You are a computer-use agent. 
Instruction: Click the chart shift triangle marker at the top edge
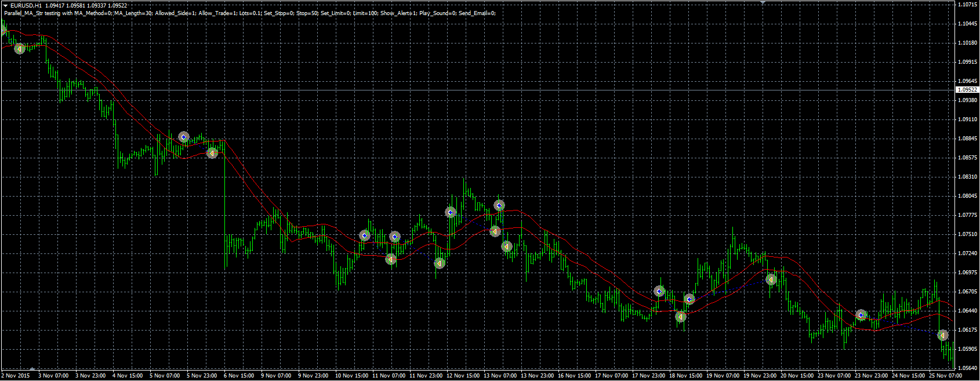pyautogui.click(x=763, y=3)
